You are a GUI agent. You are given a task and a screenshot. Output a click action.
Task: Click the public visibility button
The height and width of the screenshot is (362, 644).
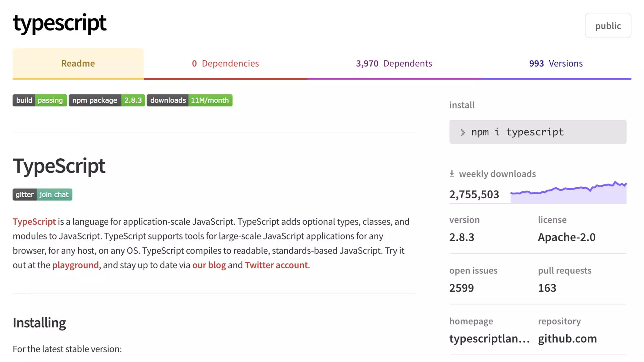pos(608,25)
